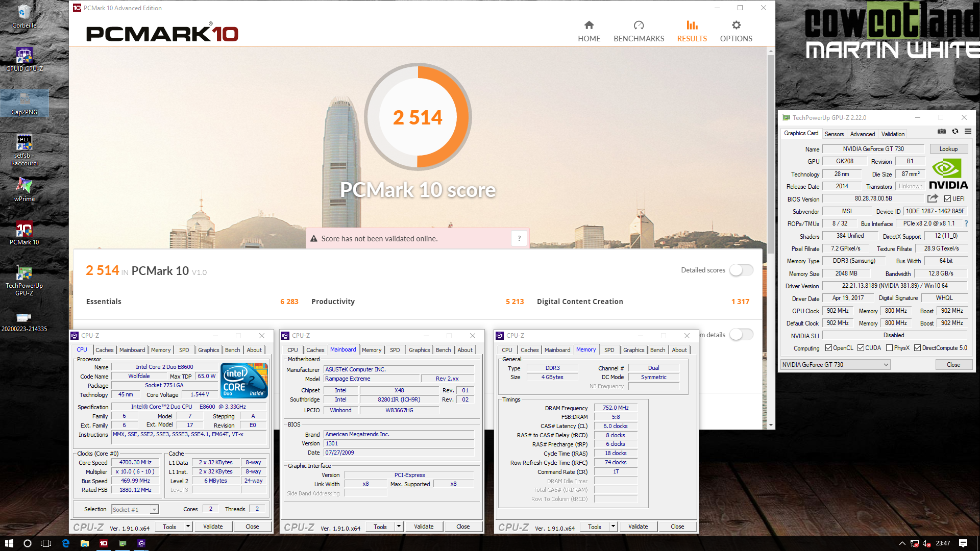Open SPD tab in the Mainboard CPU-Z window

[395, 350]
